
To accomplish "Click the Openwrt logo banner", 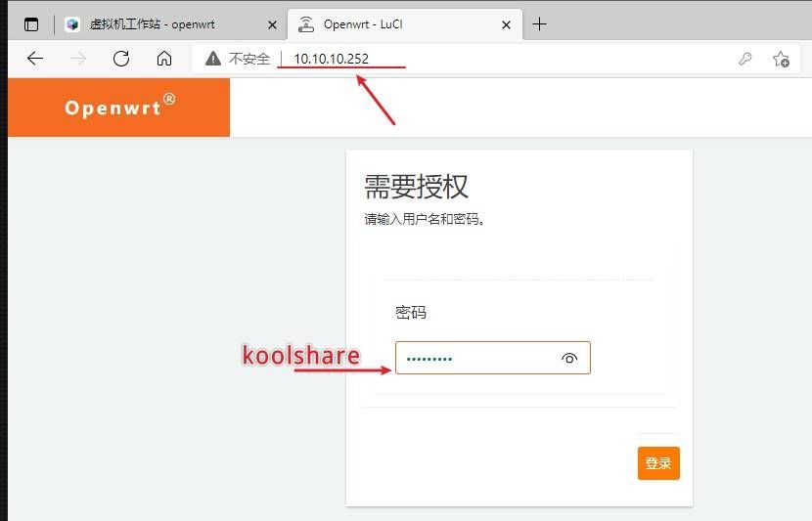I will point(119,107).
